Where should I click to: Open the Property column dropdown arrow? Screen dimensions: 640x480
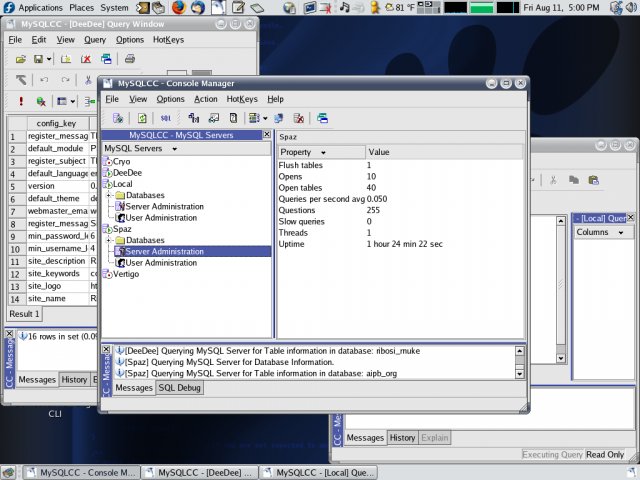tap(323, 153)
